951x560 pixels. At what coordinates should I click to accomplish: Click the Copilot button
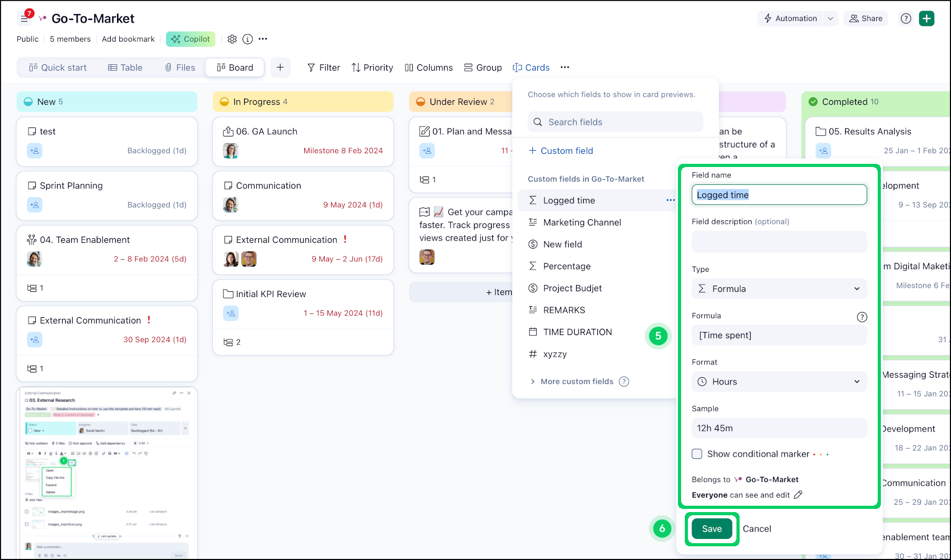coord(190,39)
